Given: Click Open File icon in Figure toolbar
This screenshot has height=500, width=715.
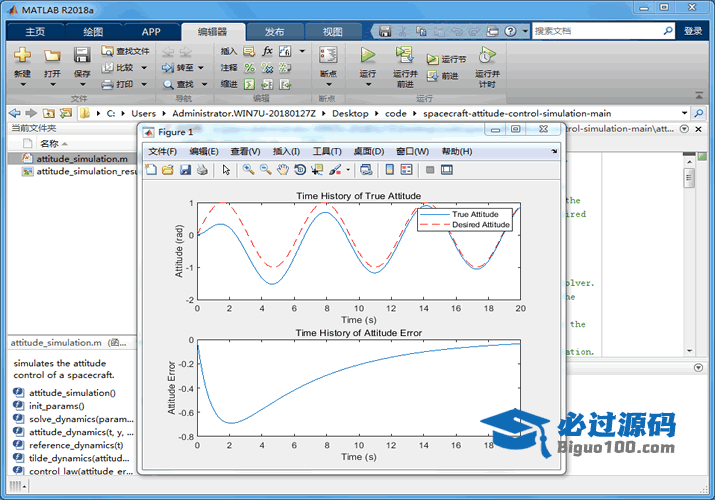Looking at the screenshot, I should click(168, 170).
